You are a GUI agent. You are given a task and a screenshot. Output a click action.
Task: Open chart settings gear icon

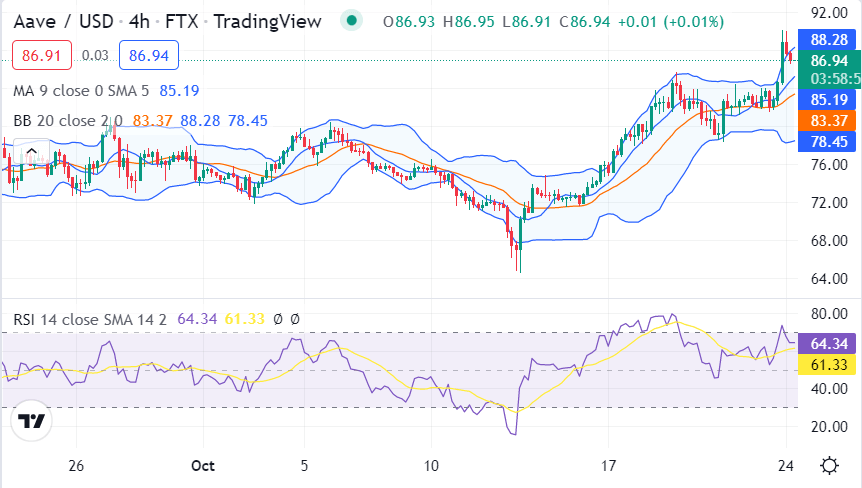(x=829, y=466)
